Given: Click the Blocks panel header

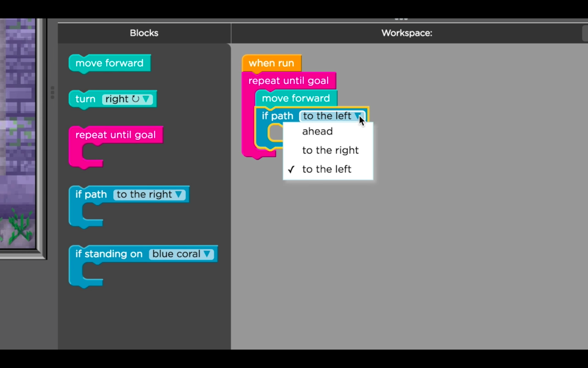Looking at the screenshot, I should [x=144, y=33].
